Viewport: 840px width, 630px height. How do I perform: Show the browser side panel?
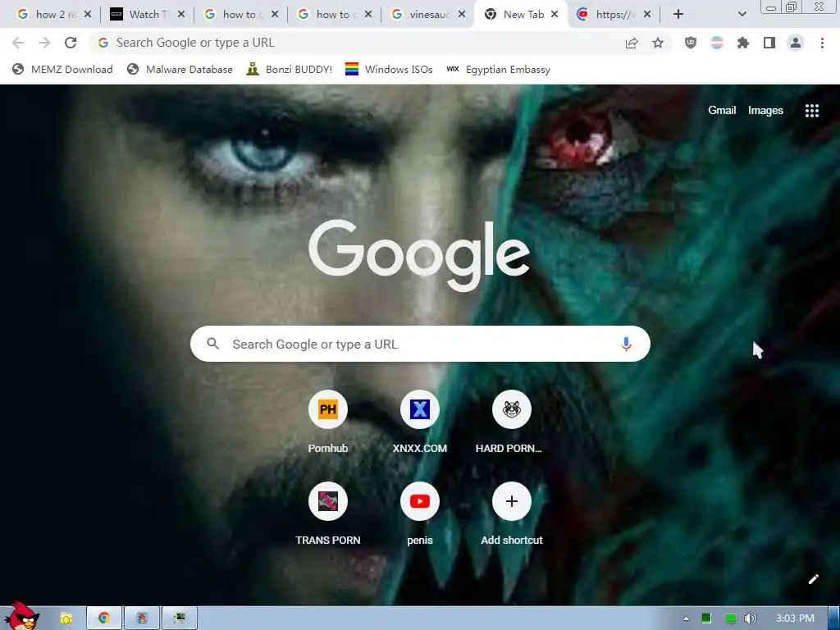pos(769,43)
